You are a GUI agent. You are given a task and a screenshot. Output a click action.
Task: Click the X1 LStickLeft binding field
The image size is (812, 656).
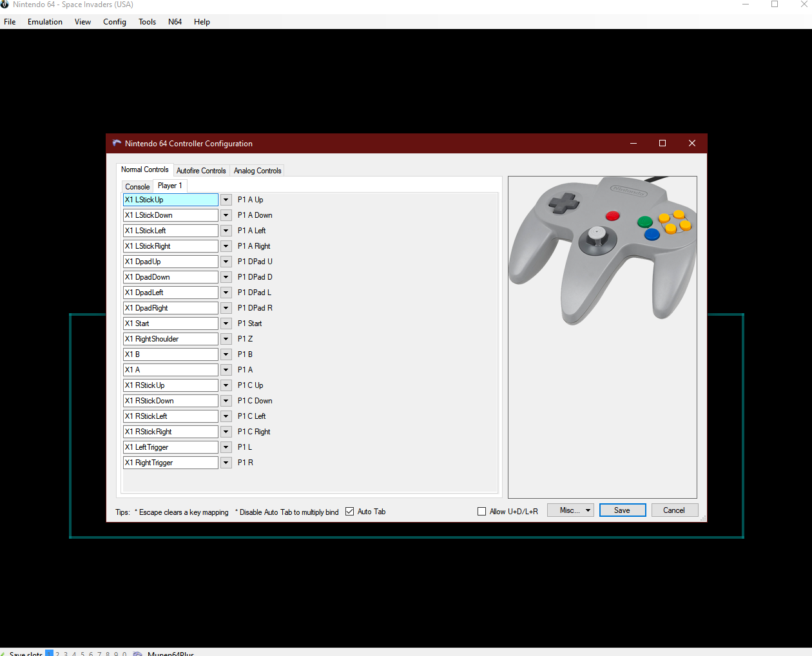point(171,231)
